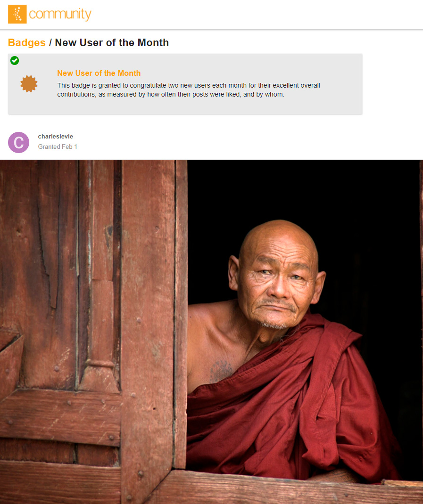Open the orange "New User of the Month" badge title

coord(99,73)
